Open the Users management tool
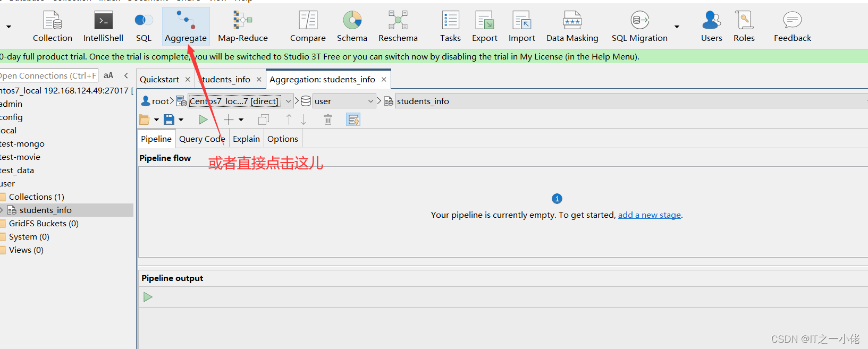Screen dimensions: 868x349 tap(711, 27)
